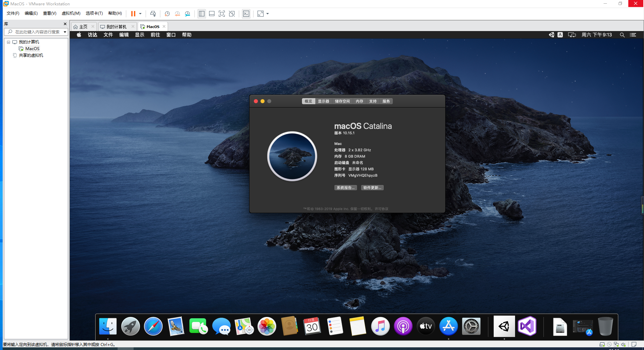Open Music from the Dock
The width and height of the screenshot is (644, 350).
pyautogui.click(x=380, y=326)
